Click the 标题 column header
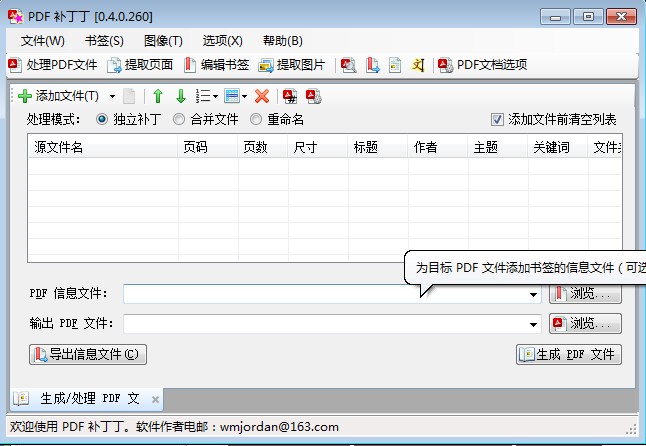 377,147
